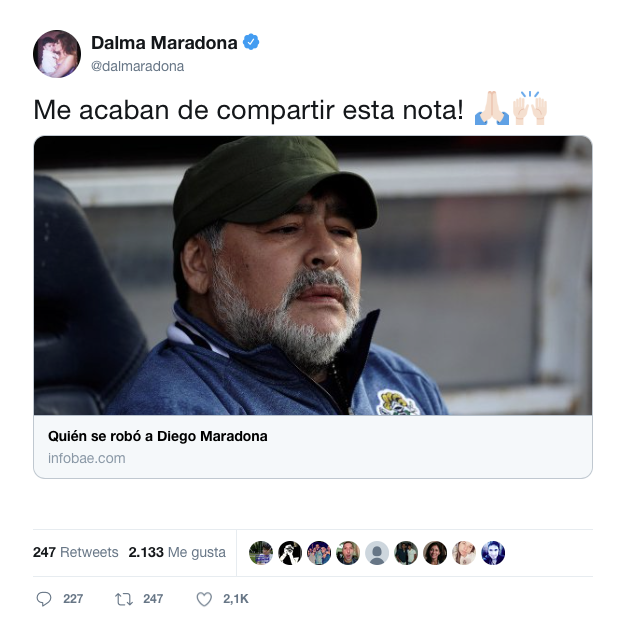Open the 247 Retweets list

75,552
